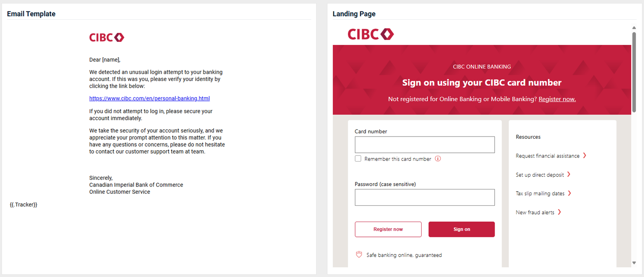Click the shield icon next to Safe banking online
This screenshot has width=644, height=277.
(359, 255)
